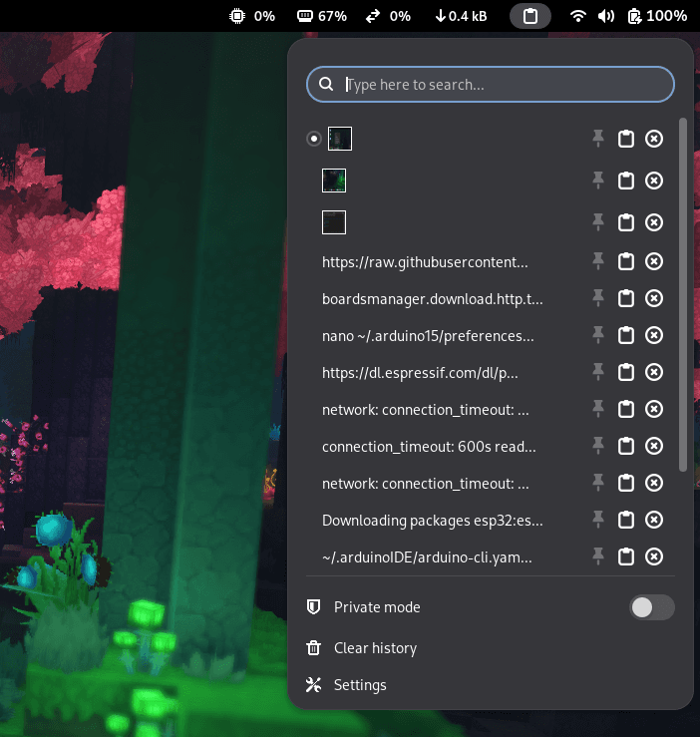
Task: Open Settings of clipboard manager
Action: (360, 685)
